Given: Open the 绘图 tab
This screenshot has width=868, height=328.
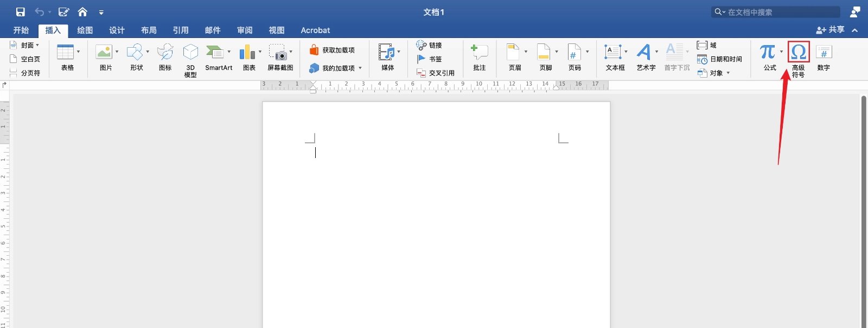Looking at the screenshot, I should click(x=85, y=30).
